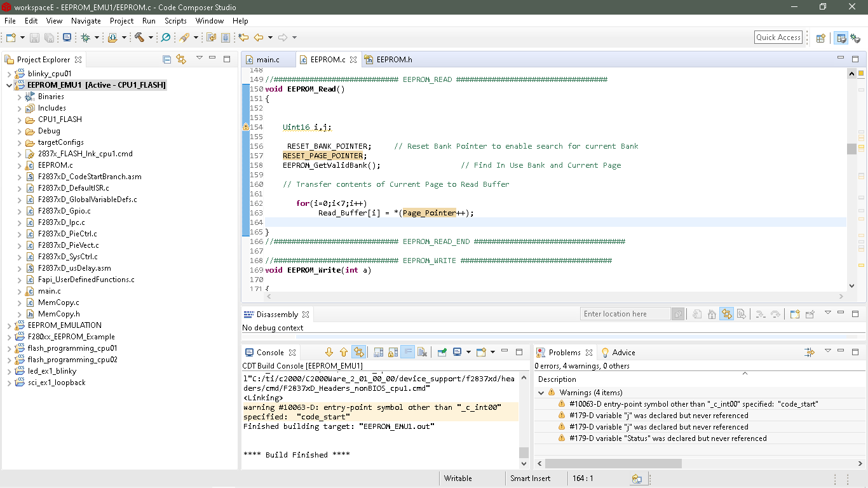Toggle Link with Editor in Project Explorer
Image resolution: width=868 pixels, height=488 pixels.
(180, 58)
